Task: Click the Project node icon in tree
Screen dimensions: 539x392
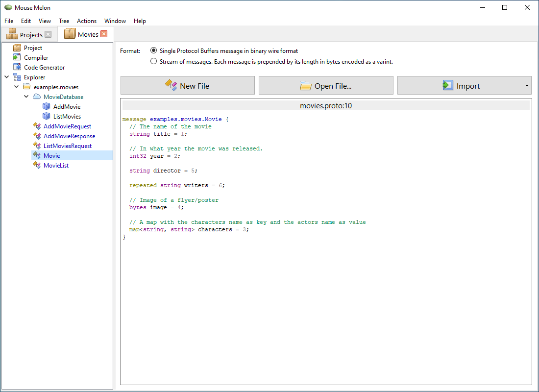Action: tap(17, 48)
